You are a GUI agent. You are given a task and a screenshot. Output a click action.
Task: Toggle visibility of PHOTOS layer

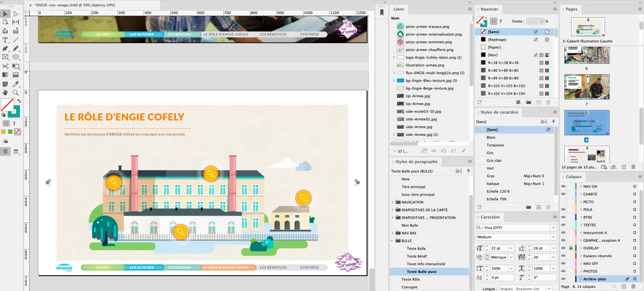point(563,271)
